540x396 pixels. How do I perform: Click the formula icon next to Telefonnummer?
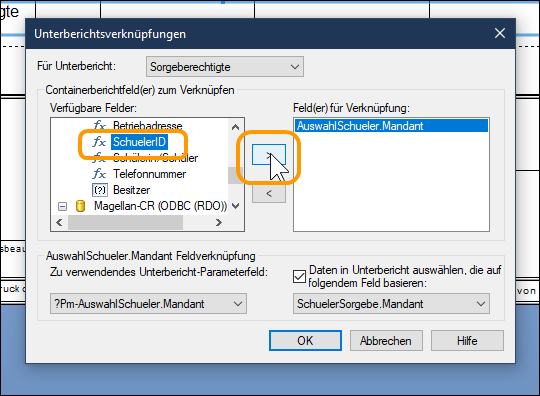99,174
